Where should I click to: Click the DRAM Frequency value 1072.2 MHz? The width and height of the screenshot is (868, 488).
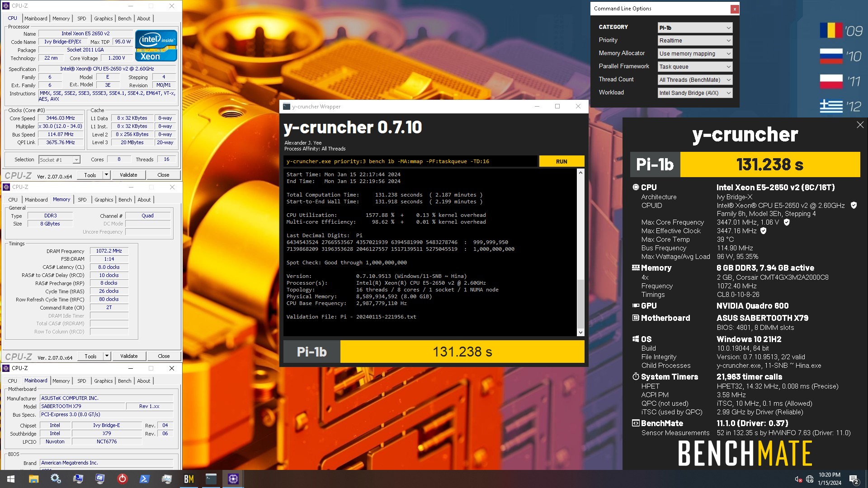coord(109,251)
